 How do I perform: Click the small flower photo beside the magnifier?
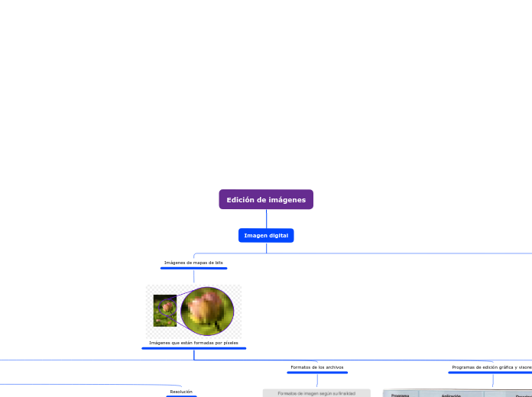click(x=164, y=311)
